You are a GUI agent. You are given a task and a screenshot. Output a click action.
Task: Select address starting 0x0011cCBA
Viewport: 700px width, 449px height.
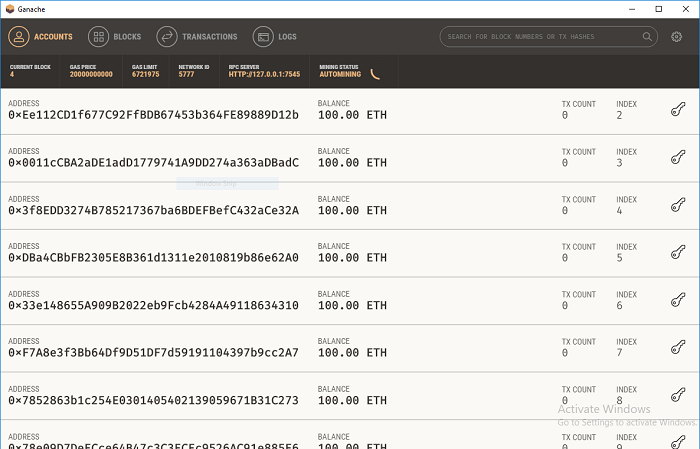153,162
